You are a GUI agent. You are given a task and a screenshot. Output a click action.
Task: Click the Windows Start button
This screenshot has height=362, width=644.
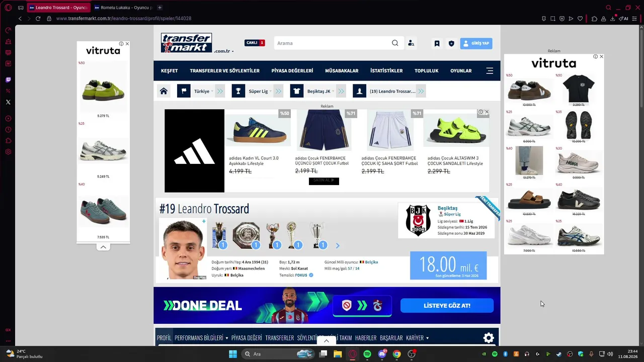pos(233,354)
